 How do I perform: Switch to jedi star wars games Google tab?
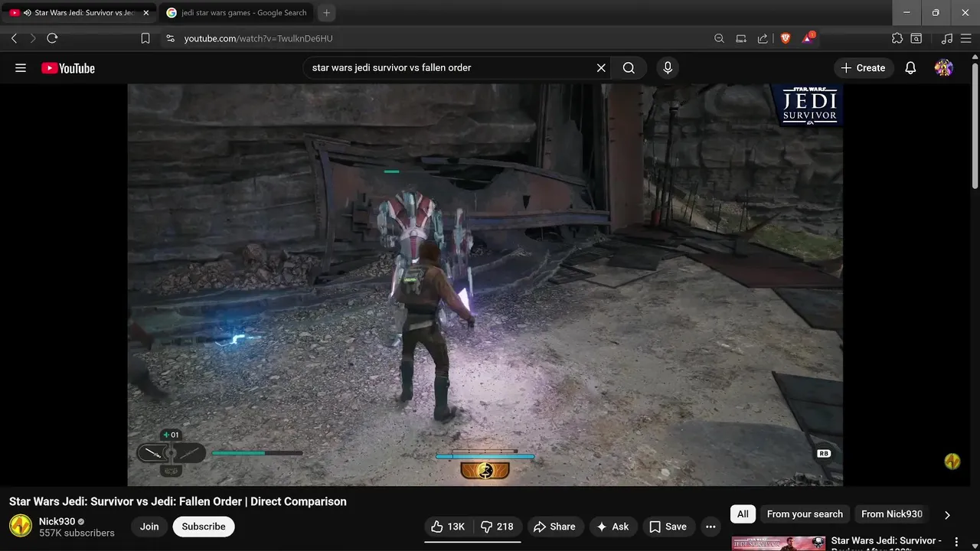point(236,13)
